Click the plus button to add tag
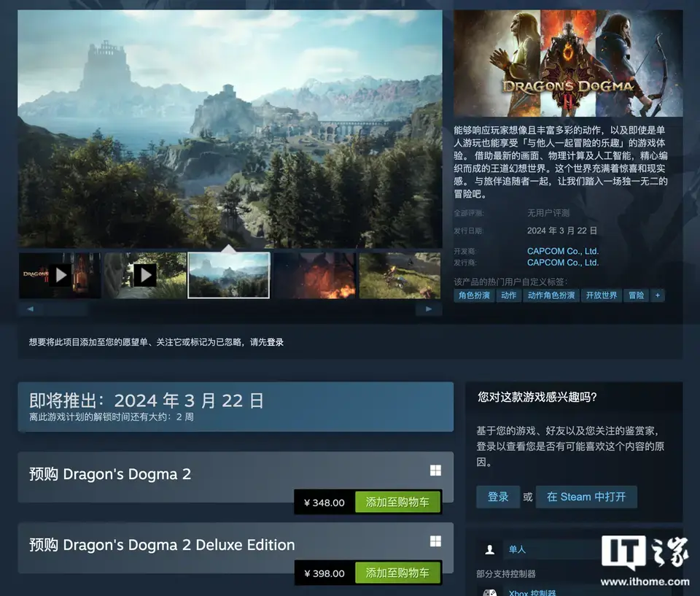The image size is (700, 596). (x=657, y=295)
